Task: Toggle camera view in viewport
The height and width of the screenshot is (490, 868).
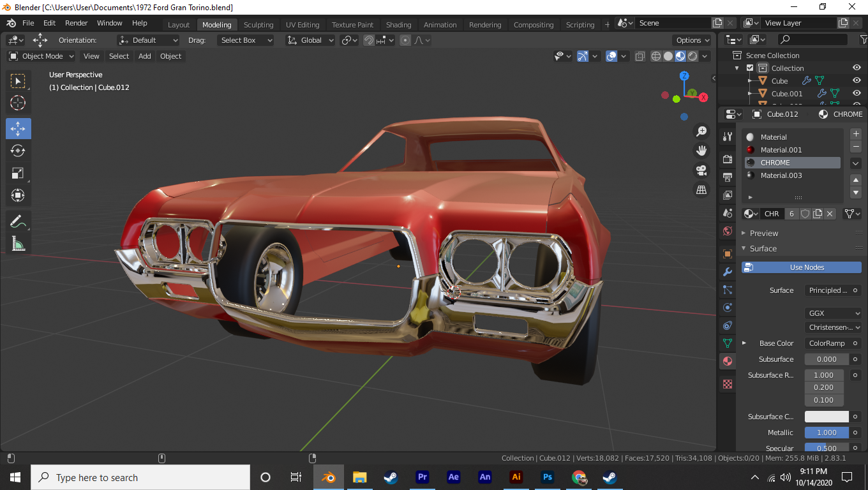Action: [x=701, y=170]
